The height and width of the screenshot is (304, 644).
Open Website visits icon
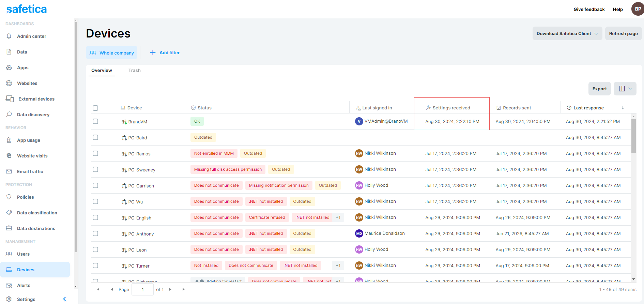click(x=9, y=156)
